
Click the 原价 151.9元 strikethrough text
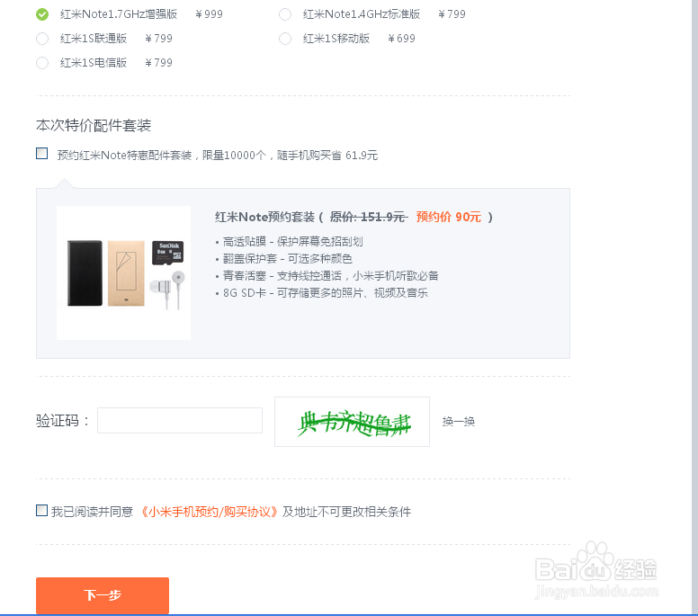click(368, 218)
